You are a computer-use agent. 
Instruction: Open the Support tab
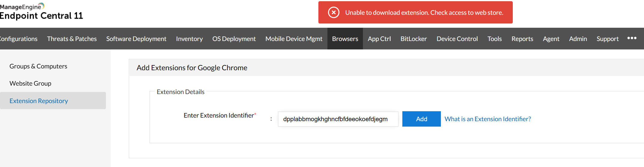click(x=608, y=39)
